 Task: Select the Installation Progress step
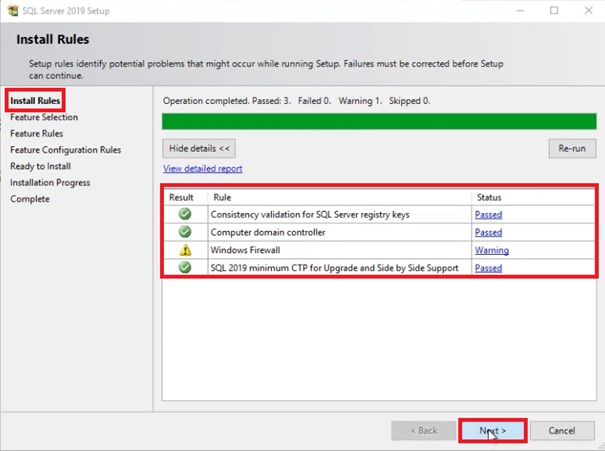pyautogui.click(x=50, y=182)
